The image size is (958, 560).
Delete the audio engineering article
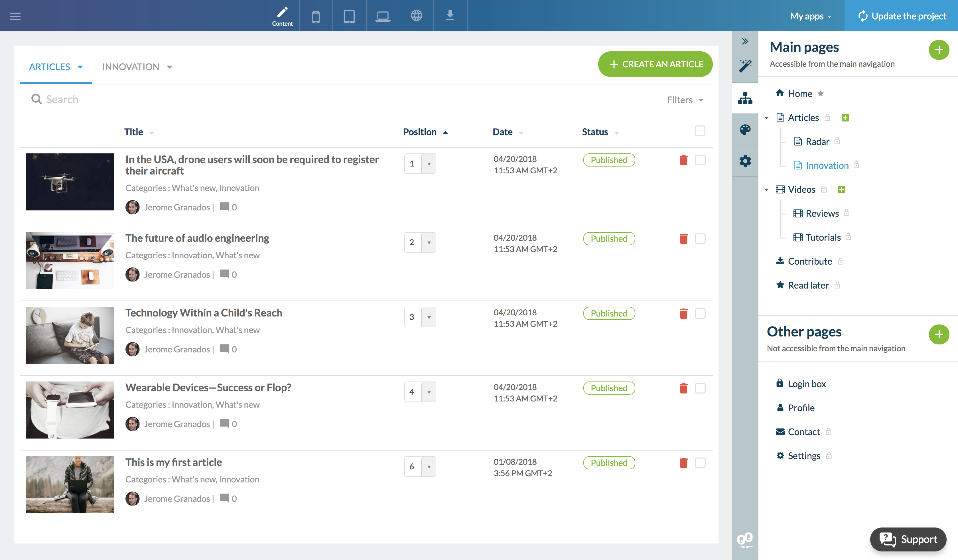tap(683, 239)
